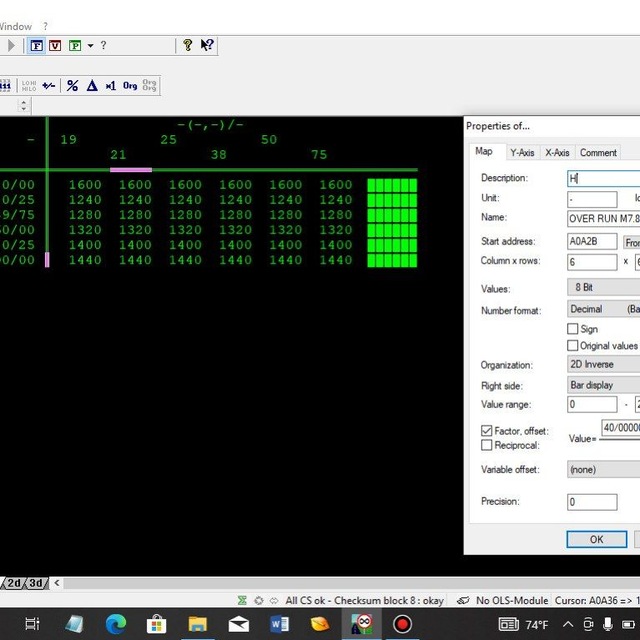This screenshot has width=640, height=640.
Task: Switch to the 2d view tab
Action: (x=14, y=583)
